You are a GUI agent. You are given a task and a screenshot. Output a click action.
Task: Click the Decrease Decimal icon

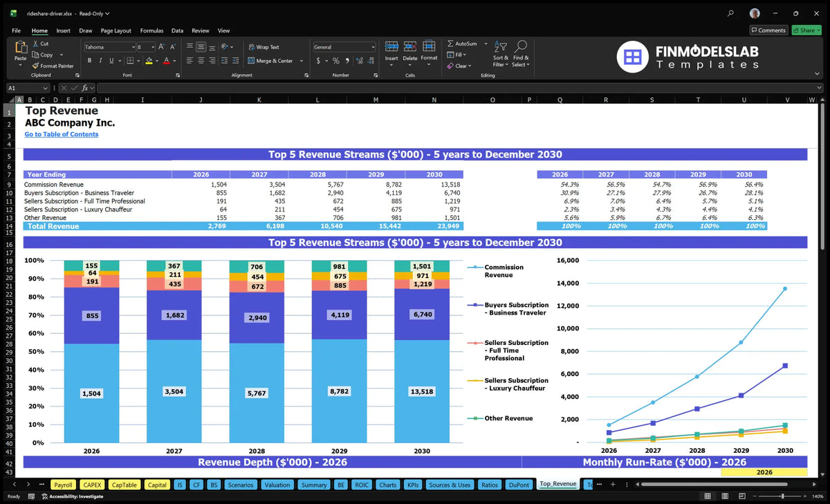(371, 61)
